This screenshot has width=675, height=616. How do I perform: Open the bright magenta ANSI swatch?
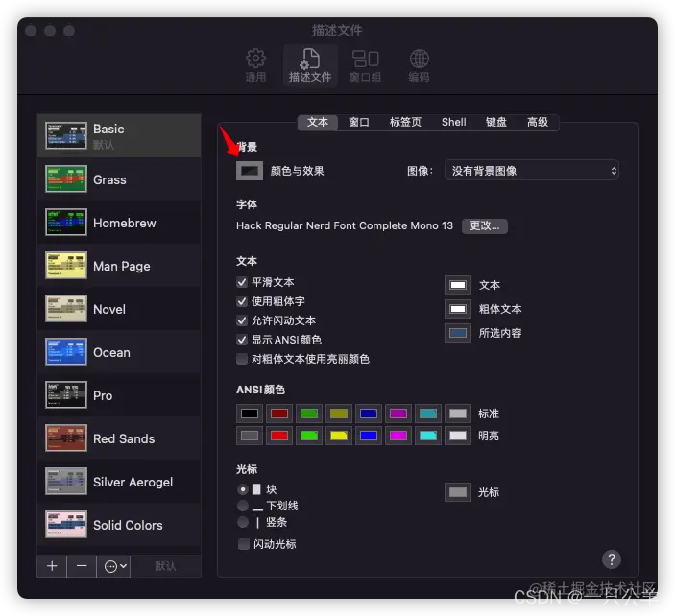coord(398,436)
